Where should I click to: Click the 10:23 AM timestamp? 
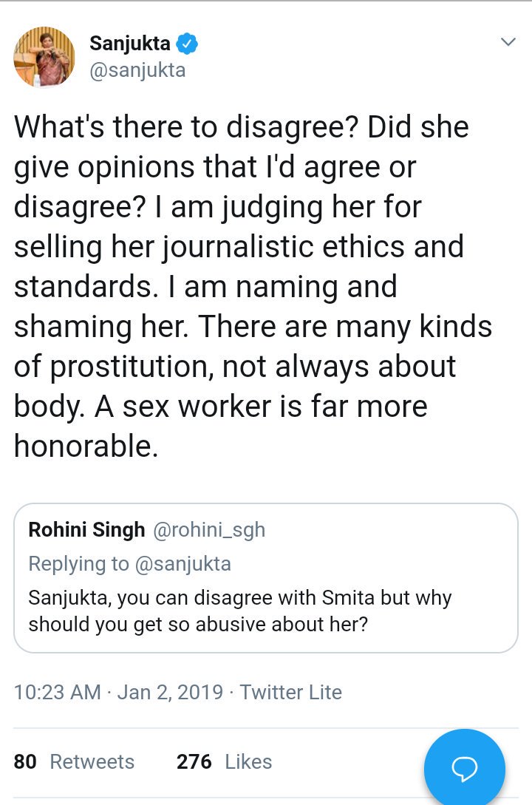tap(57, 692)
